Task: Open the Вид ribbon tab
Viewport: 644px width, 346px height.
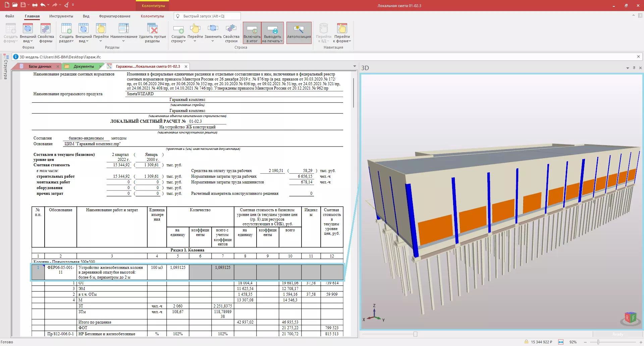Action: 86,16
